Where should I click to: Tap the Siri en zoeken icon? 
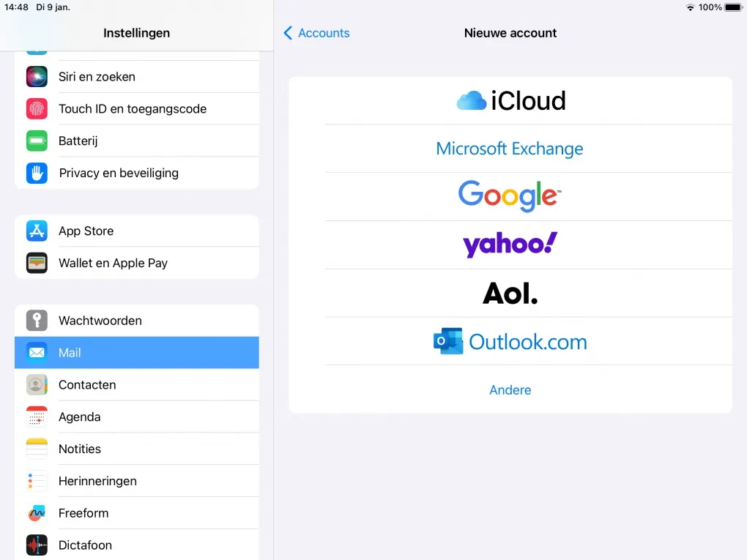click(x=37, y=77)
